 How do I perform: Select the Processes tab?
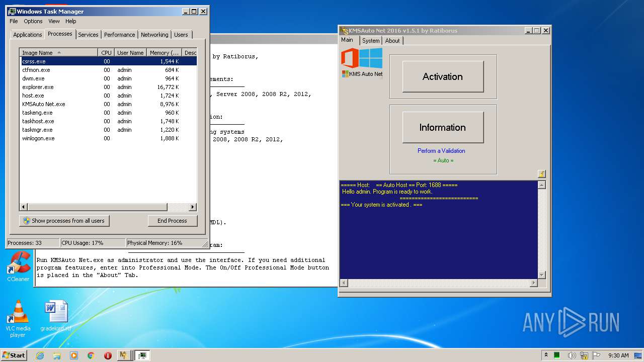pos(60,34)
